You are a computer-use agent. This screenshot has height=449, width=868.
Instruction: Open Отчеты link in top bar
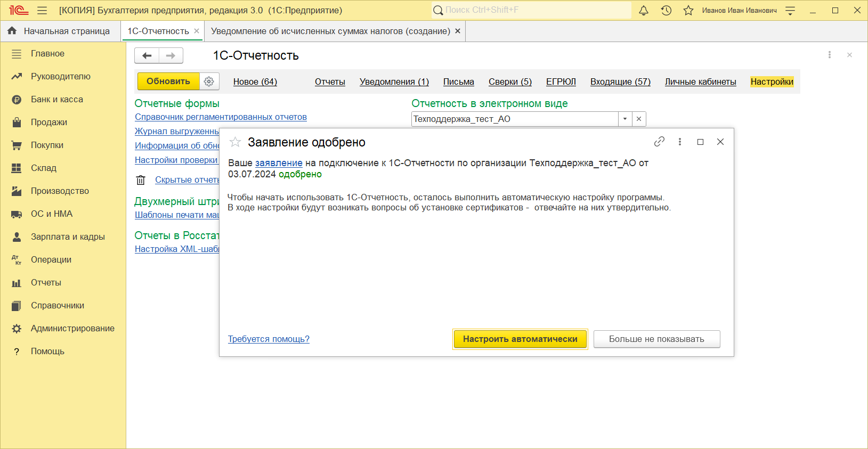coord(330,81)
